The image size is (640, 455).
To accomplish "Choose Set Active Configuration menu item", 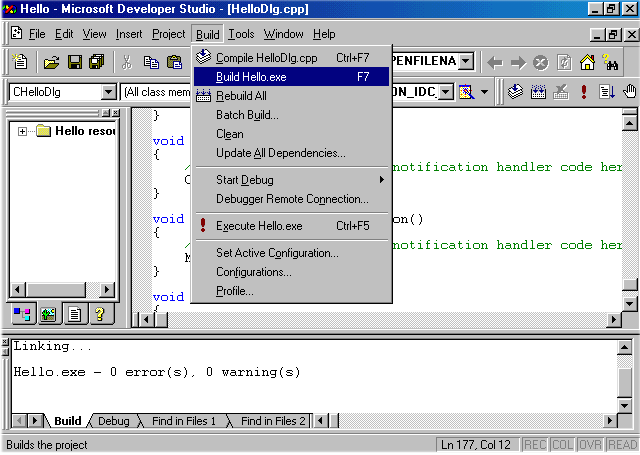I will 291,253.
